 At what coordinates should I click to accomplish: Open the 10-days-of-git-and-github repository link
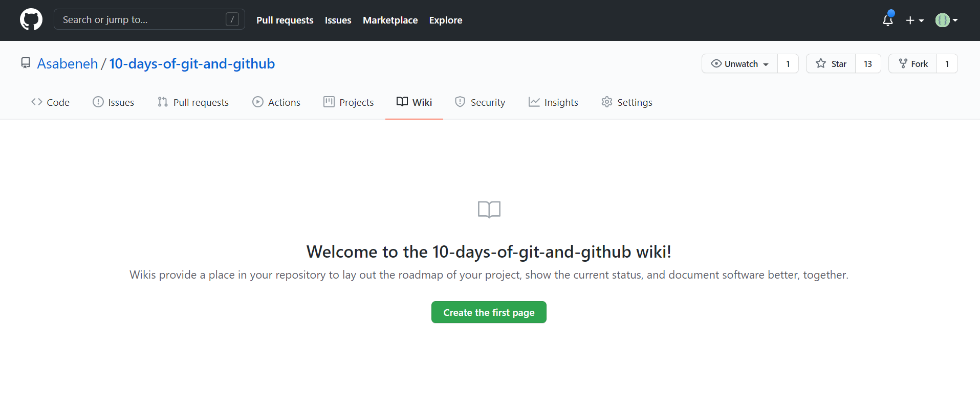tap(192, 64)
